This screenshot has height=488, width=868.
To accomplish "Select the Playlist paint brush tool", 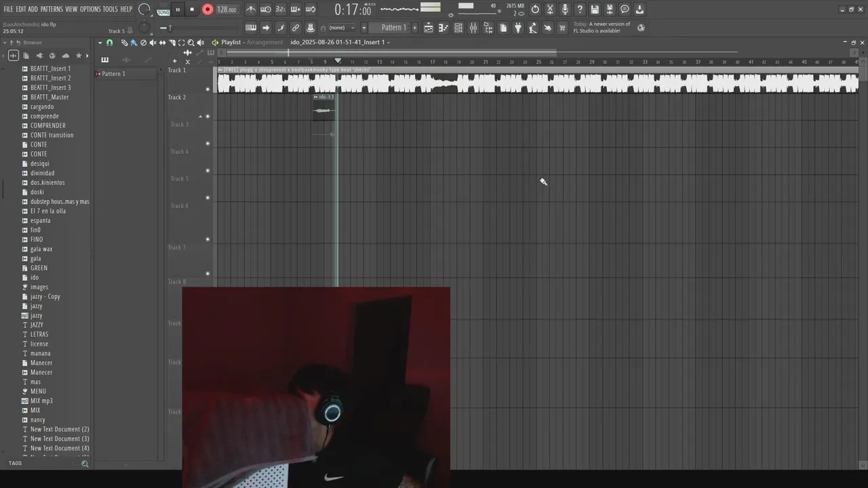I will (x=134, y=43).
